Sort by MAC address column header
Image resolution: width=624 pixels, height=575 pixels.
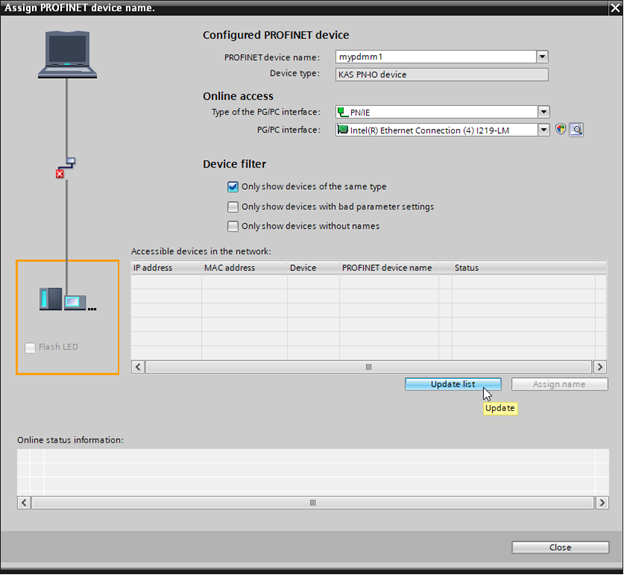point(244,267)
